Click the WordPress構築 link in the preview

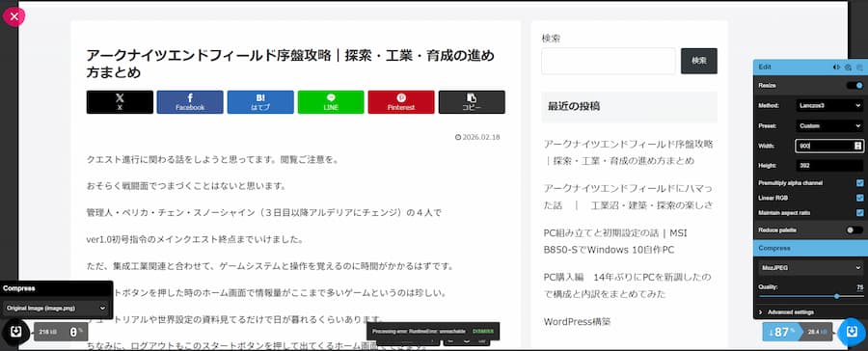pos(578,321)
